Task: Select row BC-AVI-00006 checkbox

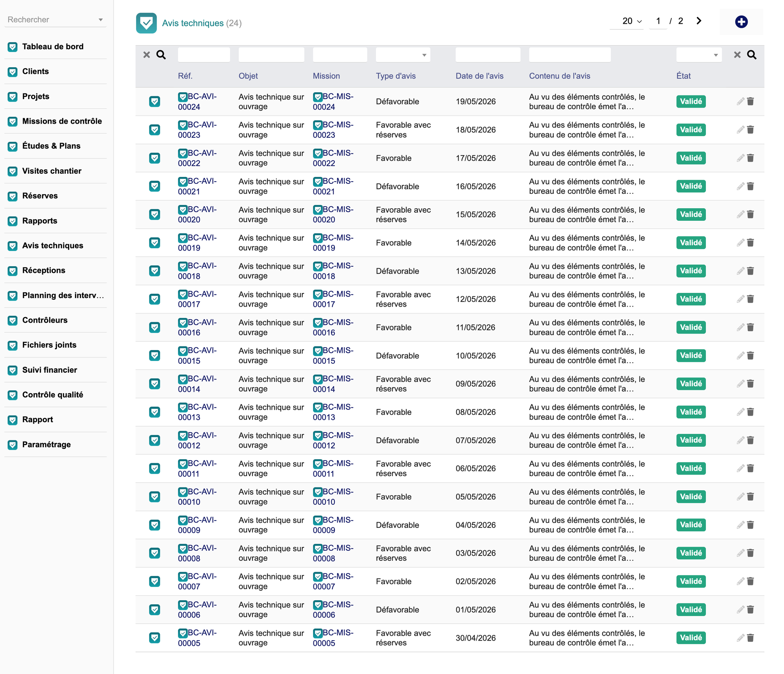Action: point(155,610)
